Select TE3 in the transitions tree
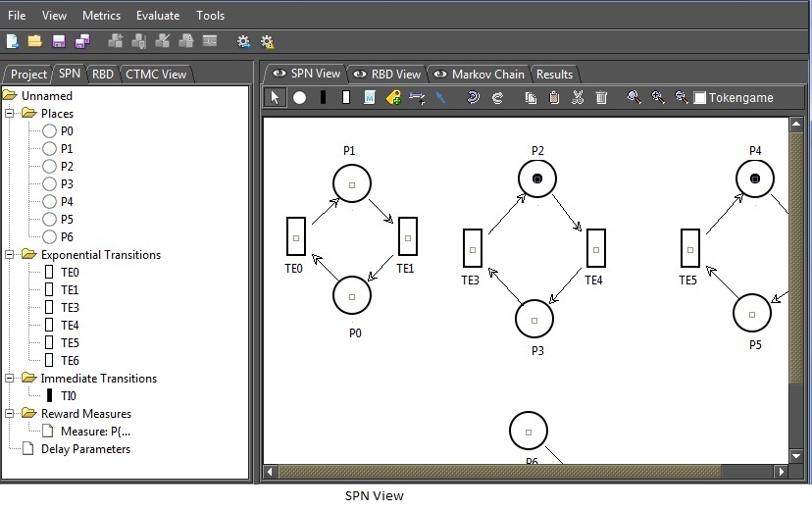 tap(70, 308)
